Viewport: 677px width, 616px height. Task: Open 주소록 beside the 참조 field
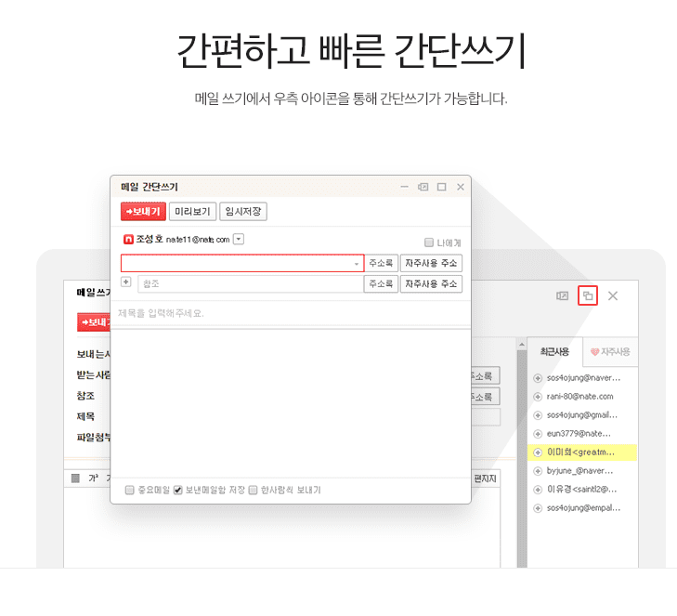(x=381, y=283)
